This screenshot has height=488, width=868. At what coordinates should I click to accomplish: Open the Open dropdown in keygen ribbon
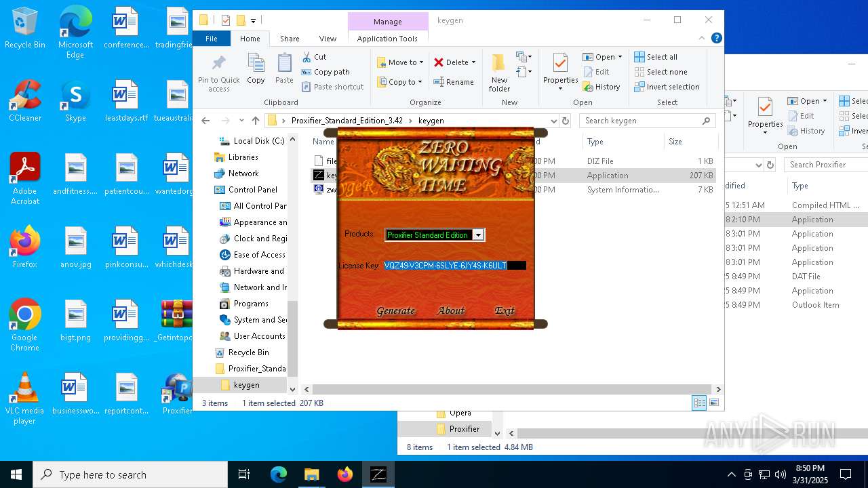click(x=620, y=57)
